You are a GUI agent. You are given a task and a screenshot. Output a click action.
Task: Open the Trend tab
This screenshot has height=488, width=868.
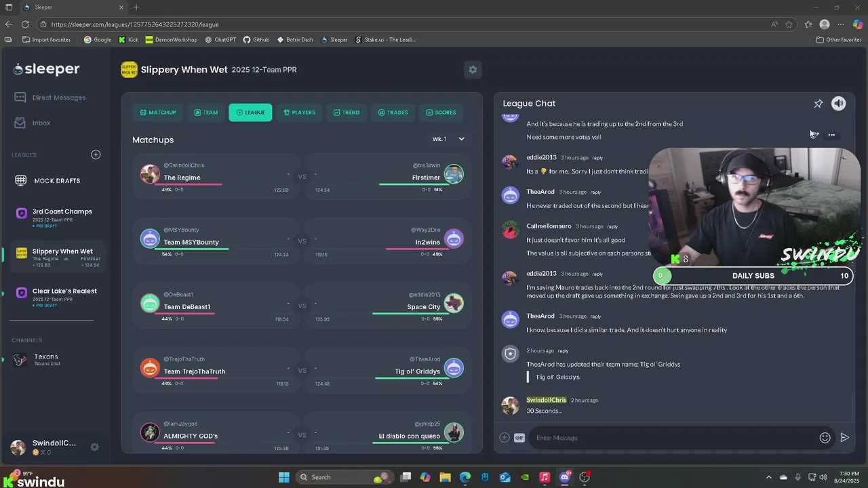347,113
